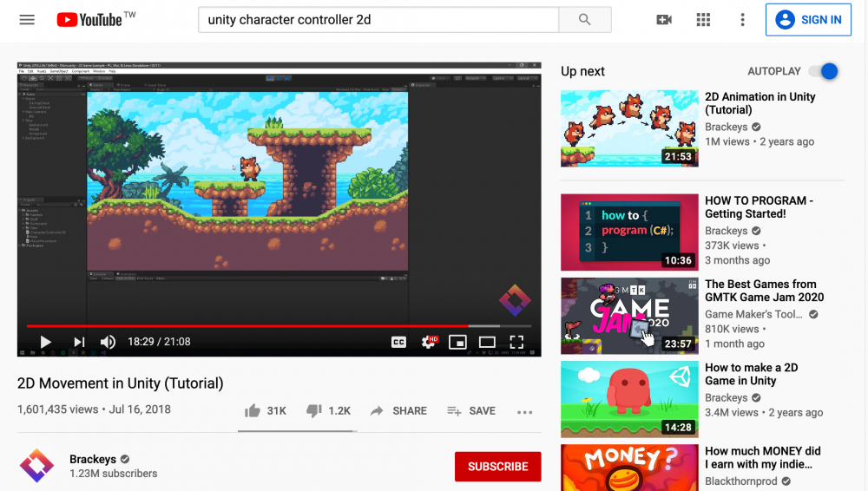Open 'How to make a 2D Game in Unity' title
868x491 pixels.
pos(751,374)
